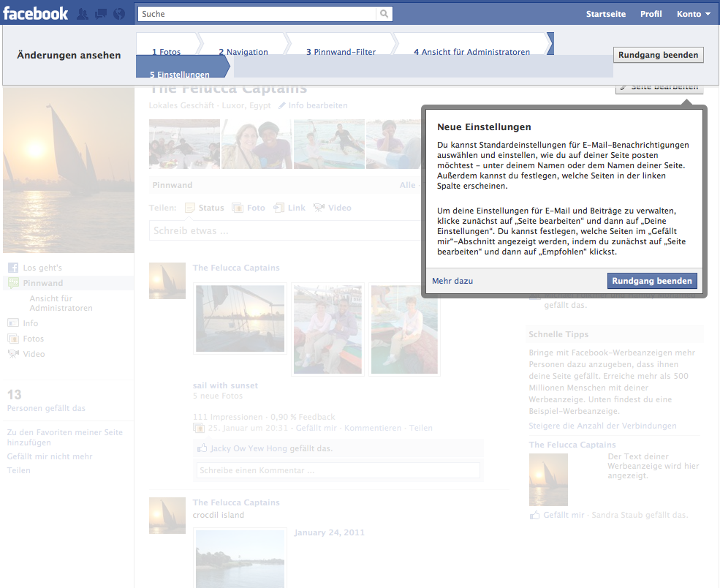This screenshot has width=720, height=588.
Task: Click Zu den Favoriten meiner Seite hinzufügen
Action: pos(65,437)
